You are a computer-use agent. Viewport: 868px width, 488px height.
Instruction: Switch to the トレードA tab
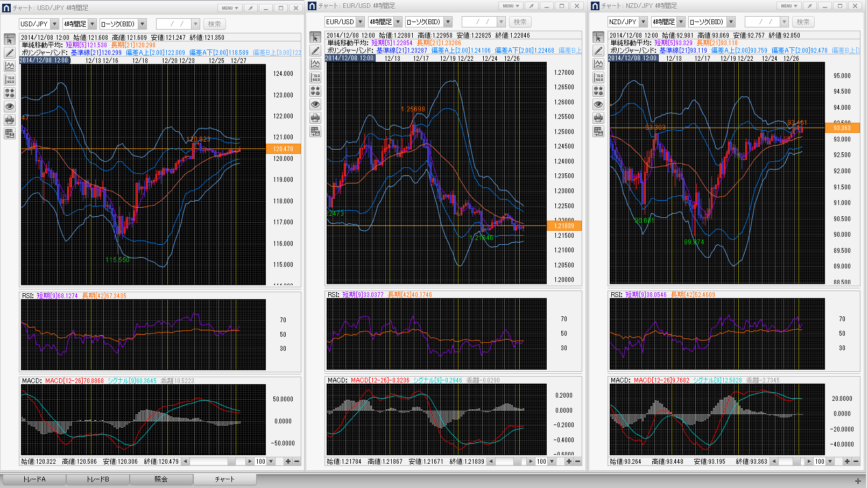pos(34,479)
